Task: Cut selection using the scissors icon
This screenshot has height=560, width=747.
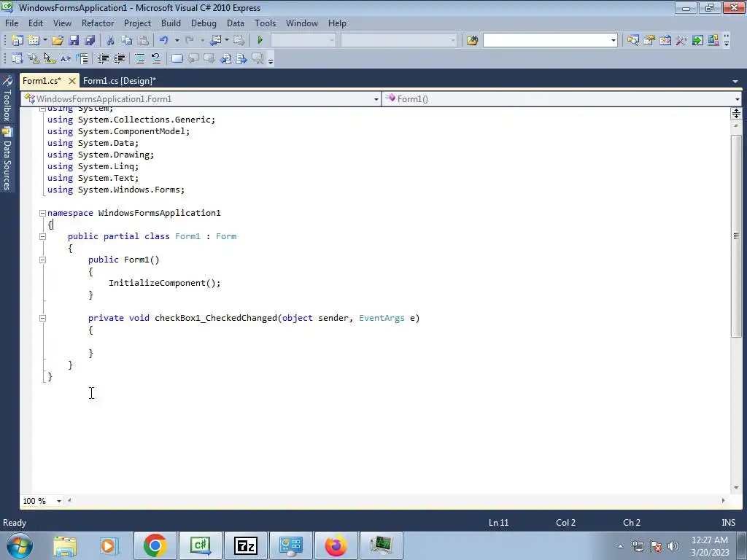Action: [x=111, y=41]
